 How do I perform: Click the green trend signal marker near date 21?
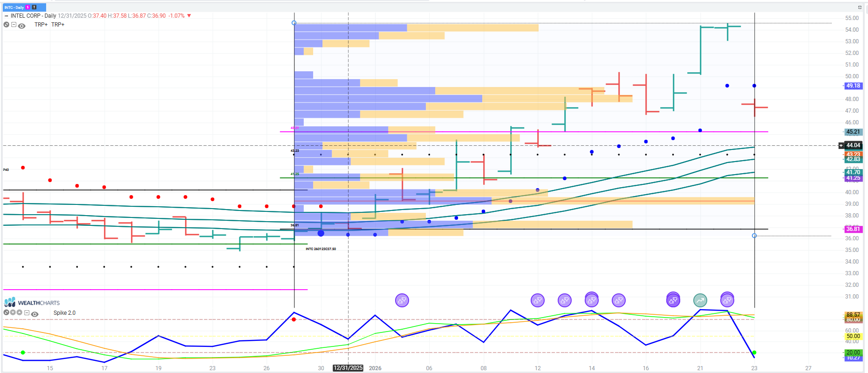click(x=700, y=300)
